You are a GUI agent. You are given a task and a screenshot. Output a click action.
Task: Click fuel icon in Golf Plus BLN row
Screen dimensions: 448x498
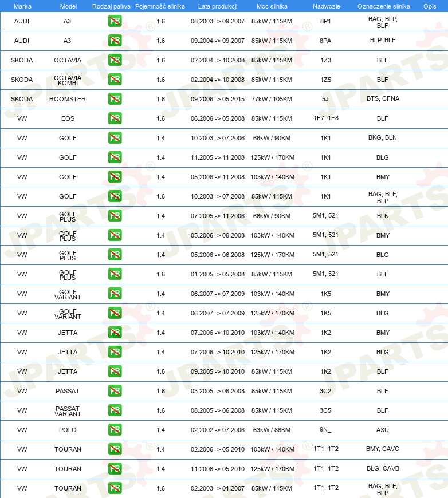[115, 216]
